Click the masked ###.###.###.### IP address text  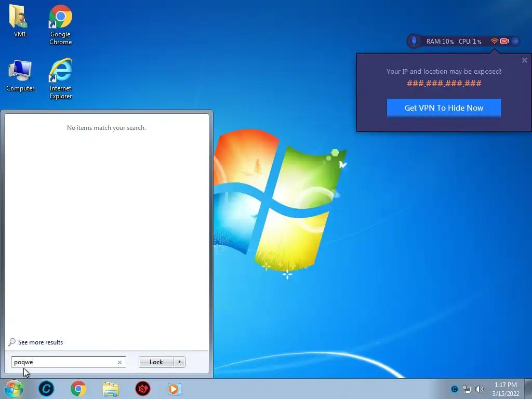tap(444, 84)
